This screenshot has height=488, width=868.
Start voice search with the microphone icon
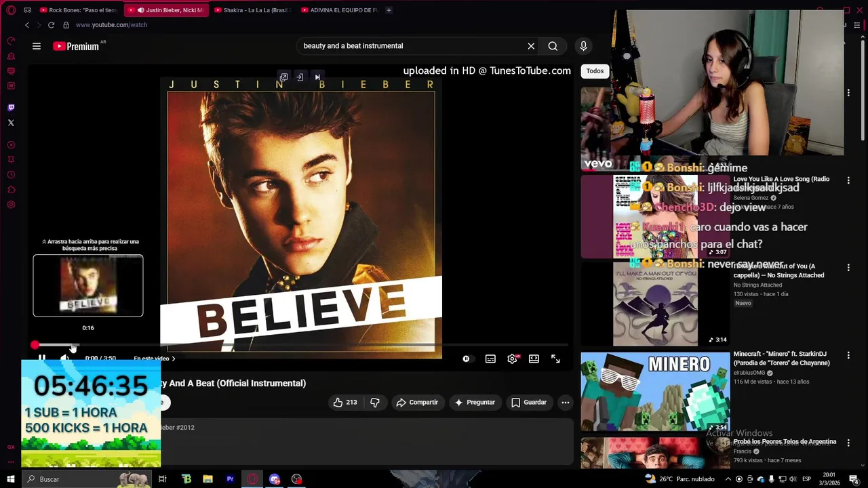point(583,46)
